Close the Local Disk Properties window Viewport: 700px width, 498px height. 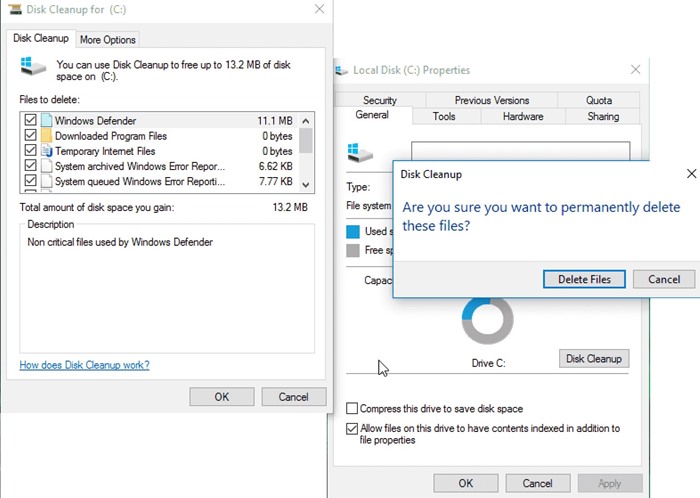635,70
